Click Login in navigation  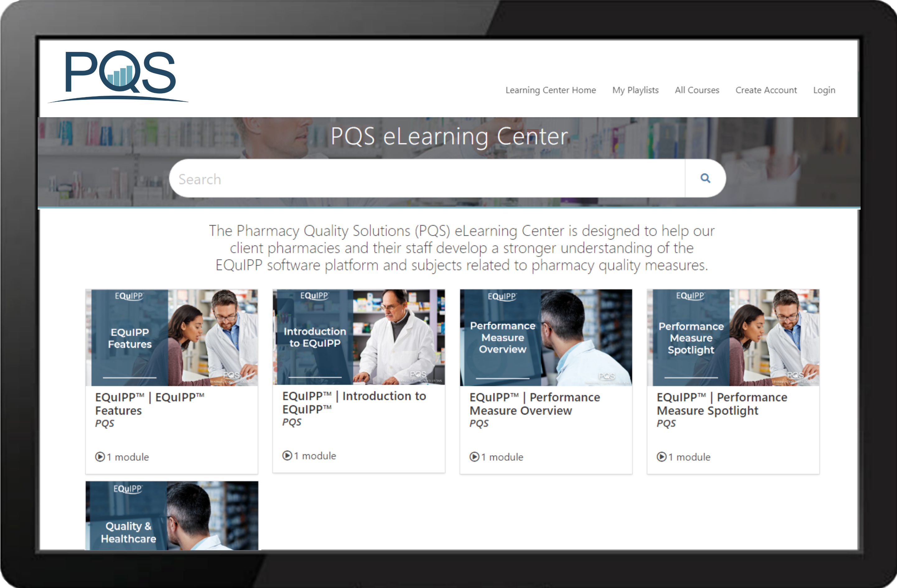824,90
